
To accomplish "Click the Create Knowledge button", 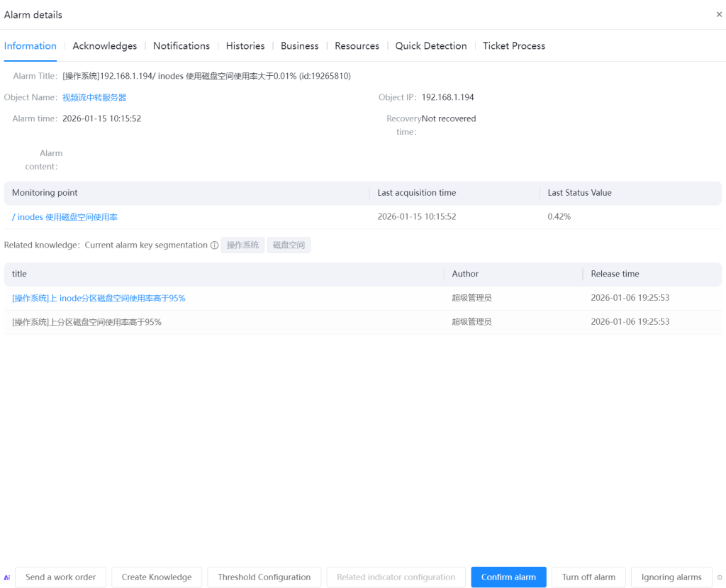I will (x=157, y=577).
